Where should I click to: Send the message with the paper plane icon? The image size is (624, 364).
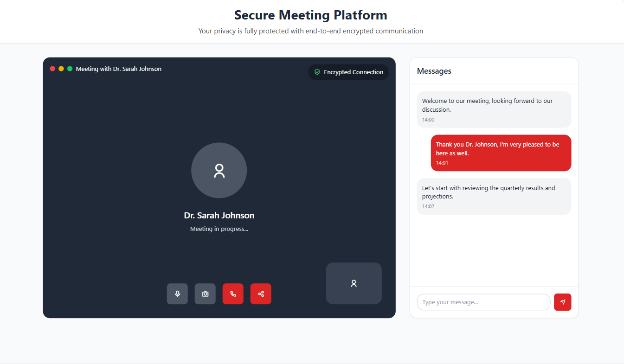pyautogui.click(x=562, y=302)
